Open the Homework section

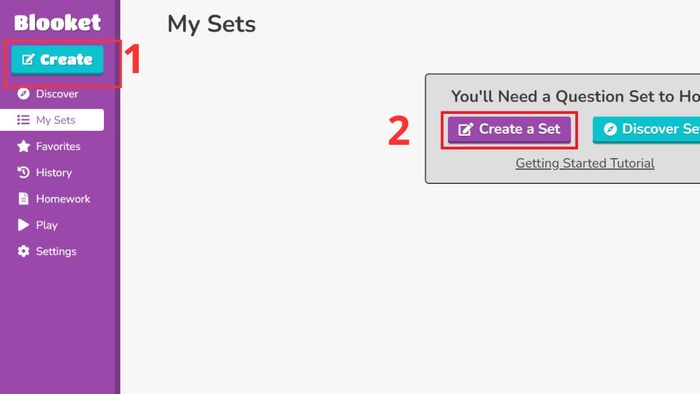tap(52, 199)
